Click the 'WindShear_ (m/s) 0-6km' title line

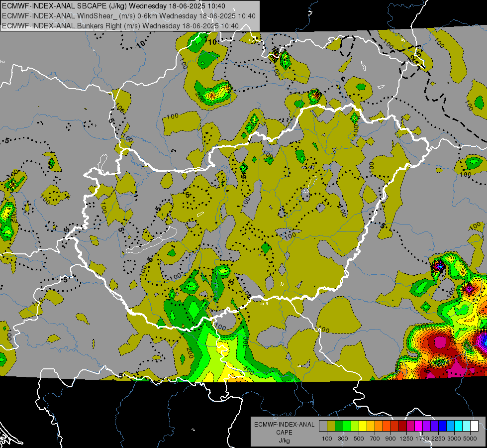[129, 16]
